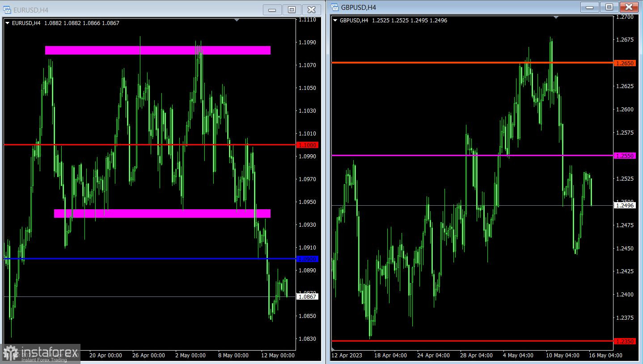643x364 pixels.
Task: Click the 28 Apr 04:00 date on GBPUSD
Action: coord(476,356)
